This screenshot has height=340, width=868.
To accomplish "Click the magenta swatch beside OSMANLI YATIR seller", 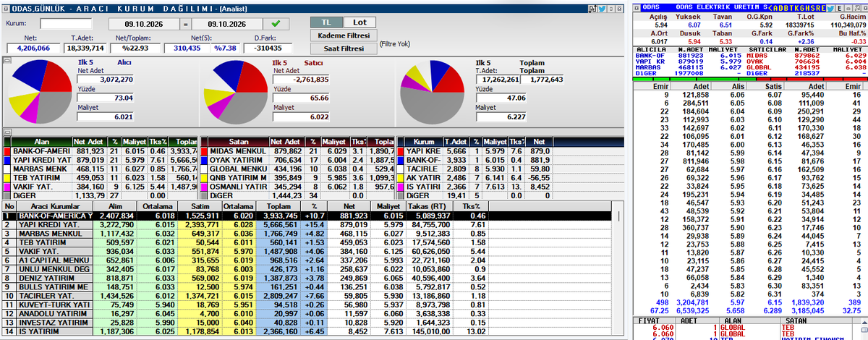I will (204, 186).
